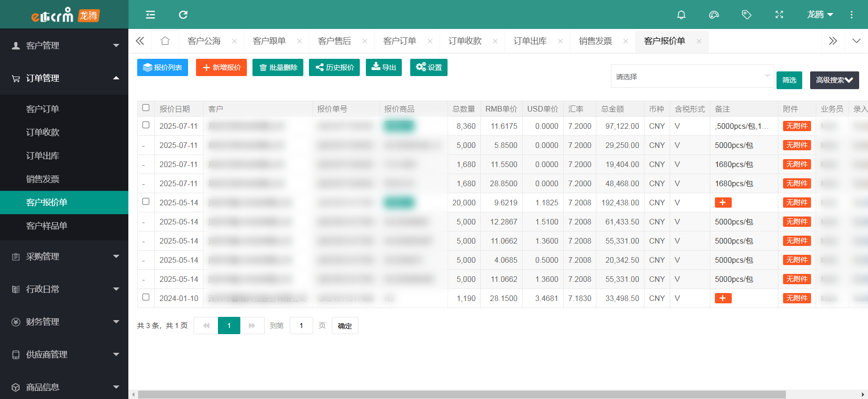868x399 pixels.
Task: Collapse the sidebar with the menu toggle icon
Action: coord(150,15)
